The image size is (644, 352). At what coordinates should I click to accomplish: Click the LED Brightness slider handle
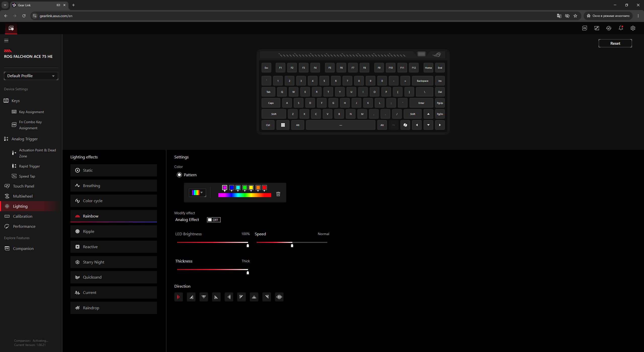(x=248, y=245)
